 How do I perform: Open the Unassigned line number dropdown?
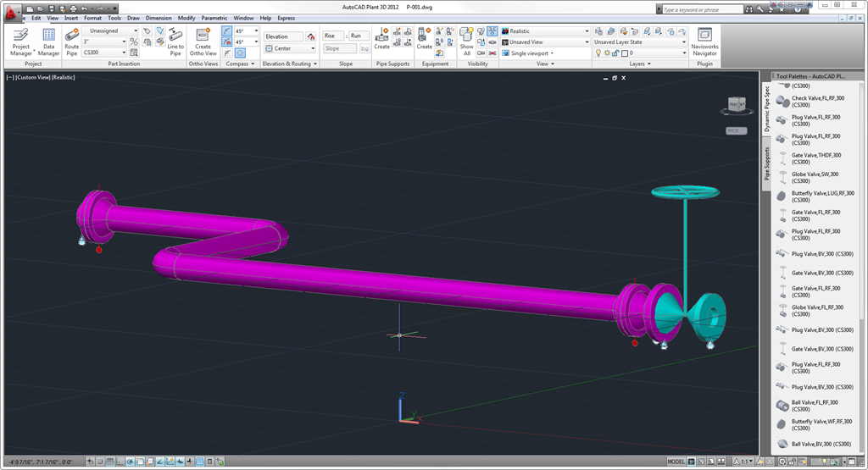[x=110, y=31]
